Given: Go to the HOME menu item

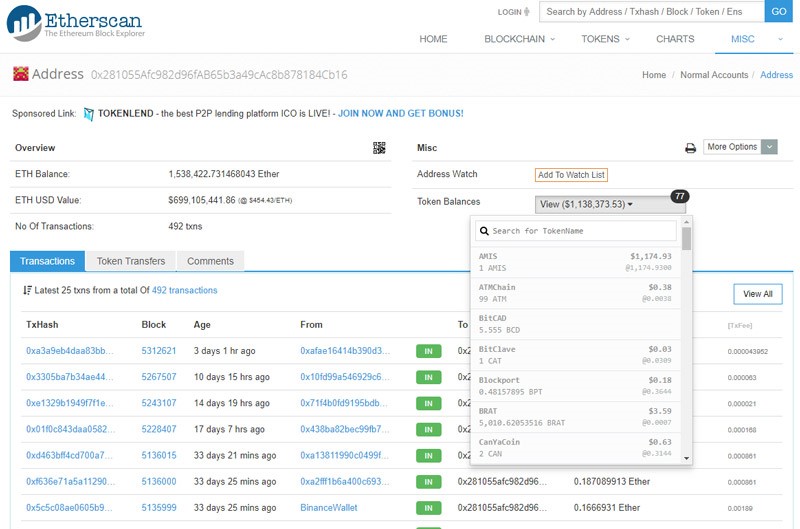Looking at the screenshot, I should coord(433,39).
